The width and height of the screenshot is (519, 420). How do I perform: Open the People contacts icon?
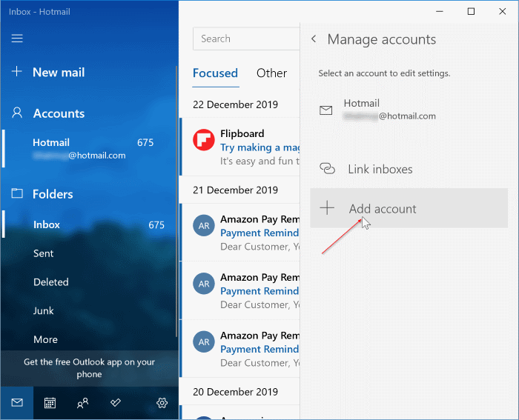tap(82, 403)
